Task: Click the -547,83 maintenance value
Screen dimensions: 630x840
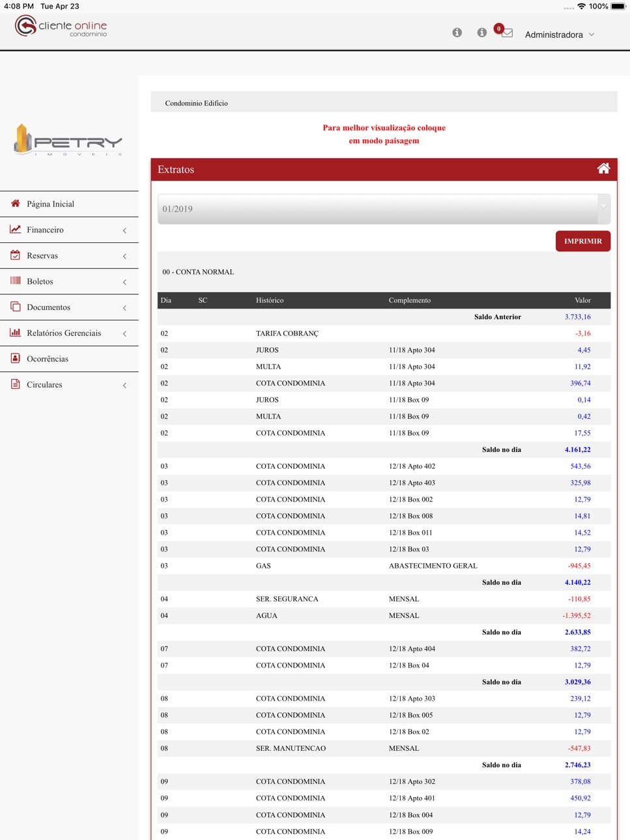Action: [x=579, y=748]
